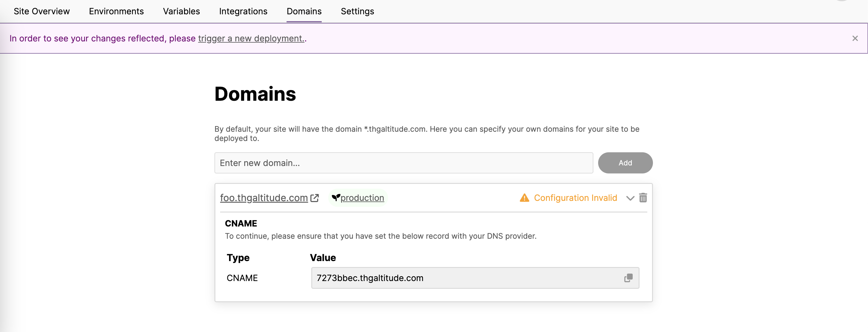Click the Add domain button
This screenshot has height=332, width=868.
coord(625,163)
